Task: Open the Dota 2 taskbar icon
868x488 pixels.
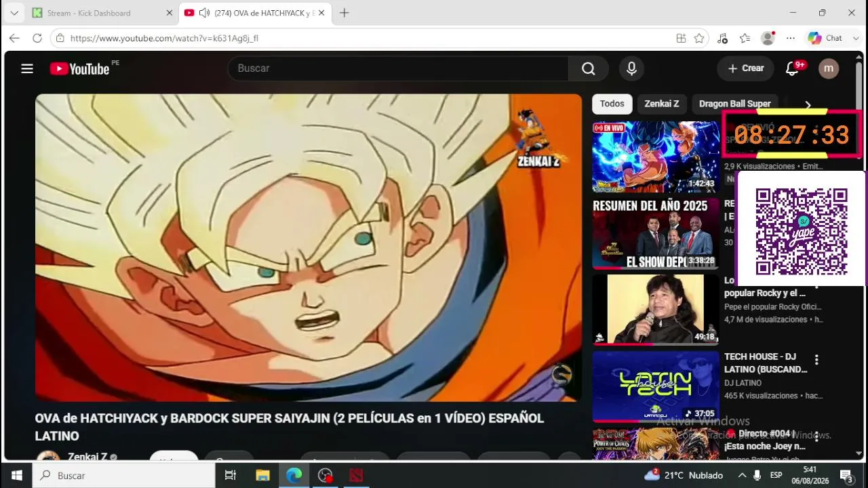Action: click(x=356, y=475)
